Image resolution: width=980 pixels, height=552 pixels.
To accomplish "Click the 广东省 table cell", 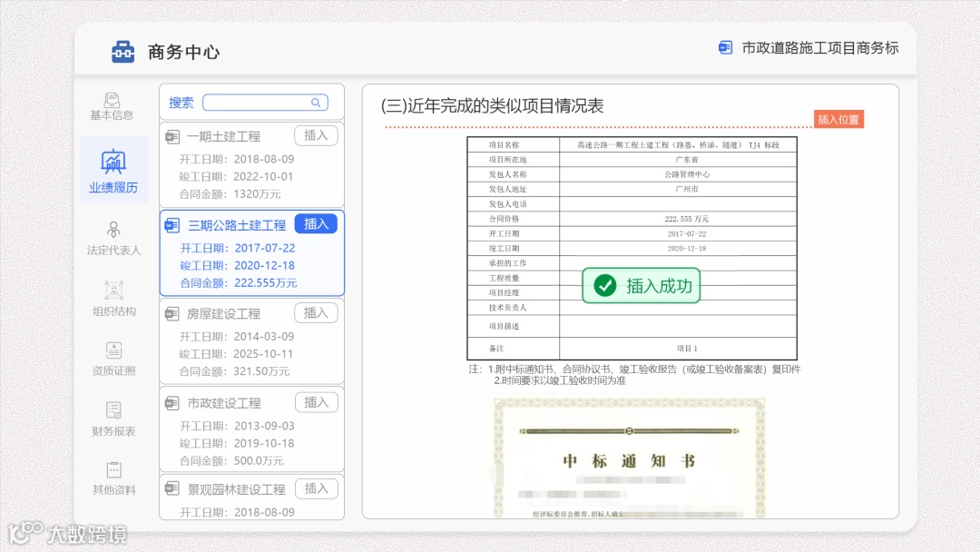I will point(678,160).
